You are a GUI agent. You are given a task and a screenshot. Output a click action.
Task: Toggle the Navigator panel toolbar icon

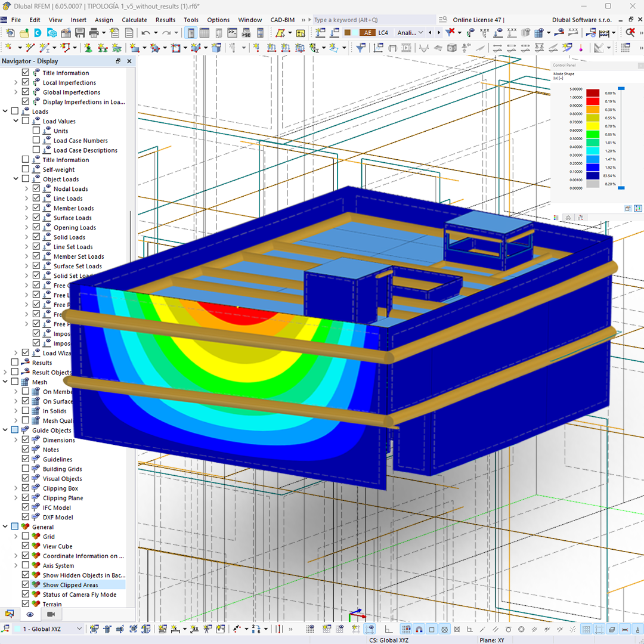click(x=191, y=33)
